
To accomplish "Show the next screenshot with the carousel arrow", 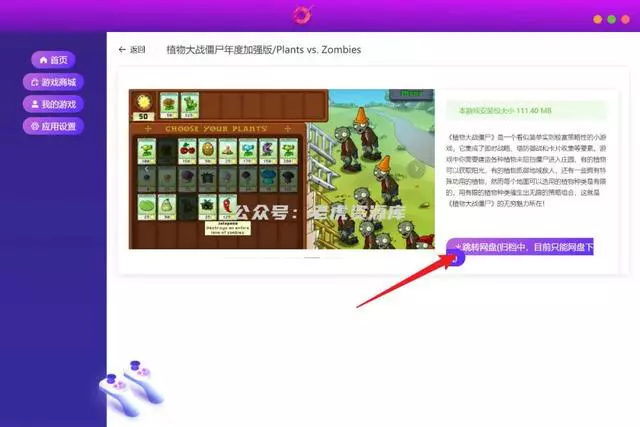I will [416, 168].
